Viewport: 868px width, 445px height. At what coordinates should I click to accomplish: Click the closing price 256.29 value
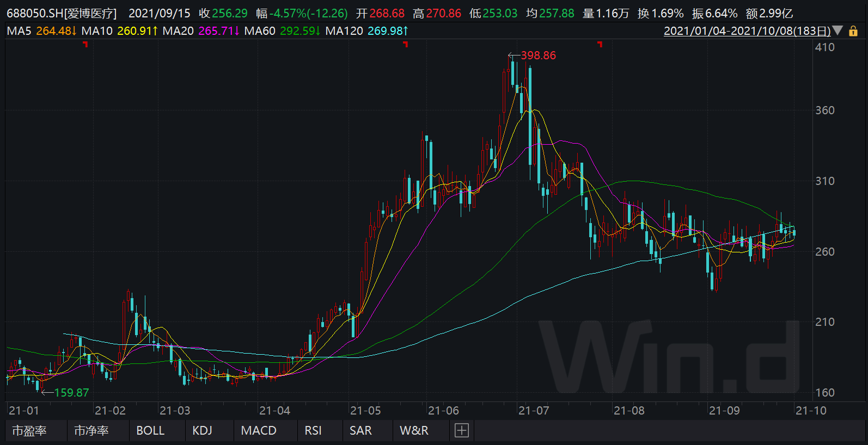point(230,14)
